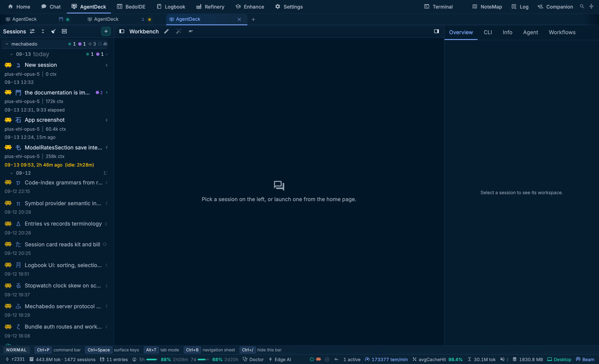Toggle the right side panel icon

pyautogui.click(x=436, y=31)
